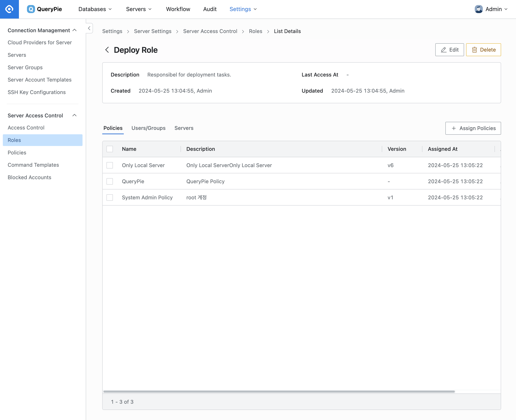516x420 pixels.
Task: Click the Edit button
Action: pyautogui.click(x=449, y=50)
